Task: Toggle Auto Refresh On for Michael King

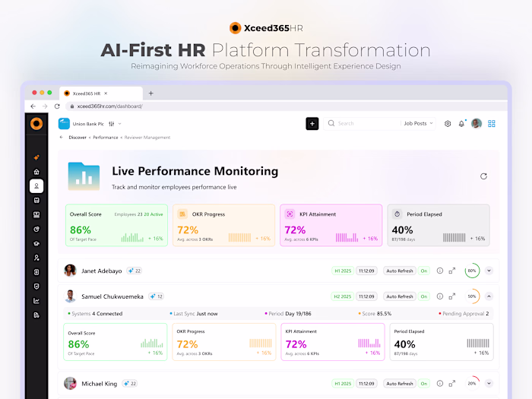Action: (424, 383)
